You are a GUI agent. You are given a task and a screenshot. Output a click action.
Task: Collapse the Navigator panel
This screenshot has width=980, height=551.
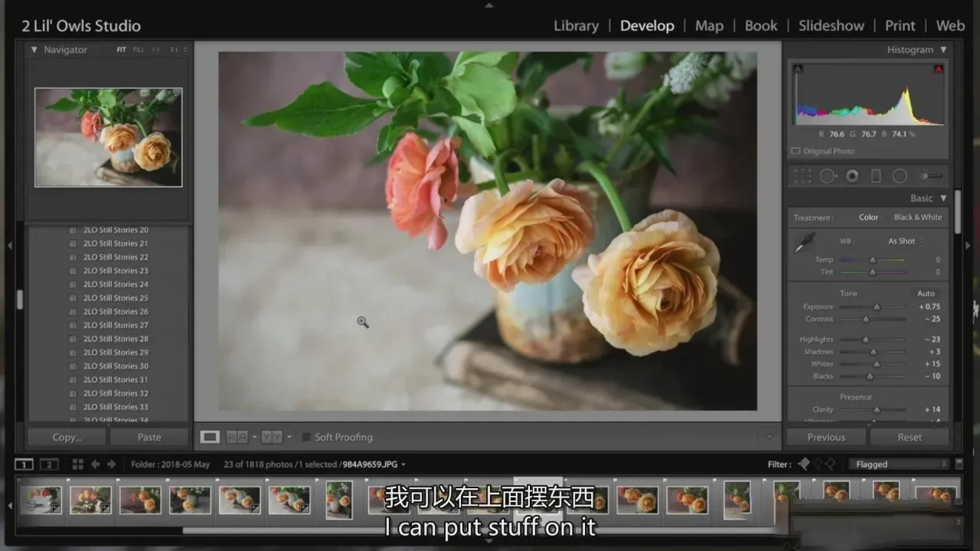coord(34,50)
